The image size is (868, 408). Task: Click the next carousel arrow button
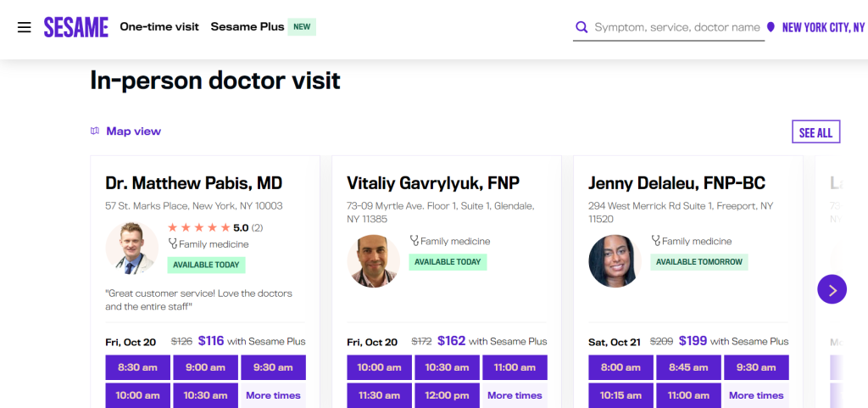point(832,289)
